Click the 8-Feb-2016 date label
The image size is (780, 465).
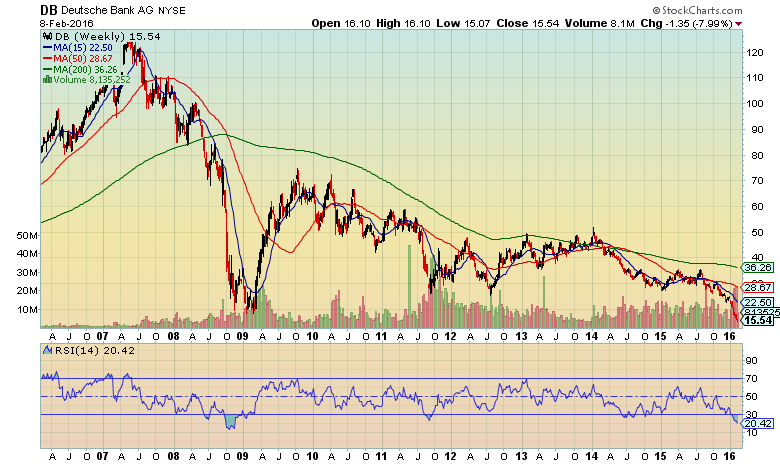coord(67,22)
